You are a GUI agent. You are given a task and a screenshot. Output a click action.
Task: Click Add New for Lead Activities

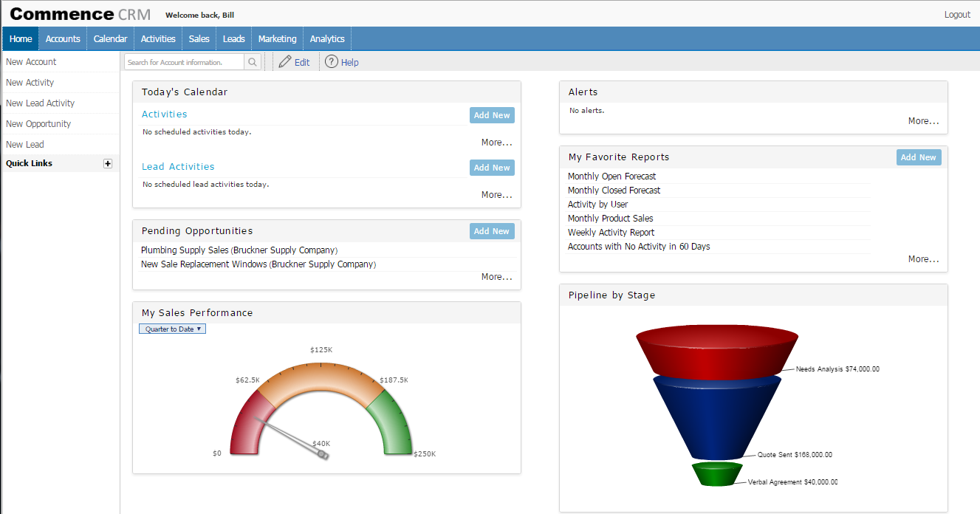click(492, 168)
